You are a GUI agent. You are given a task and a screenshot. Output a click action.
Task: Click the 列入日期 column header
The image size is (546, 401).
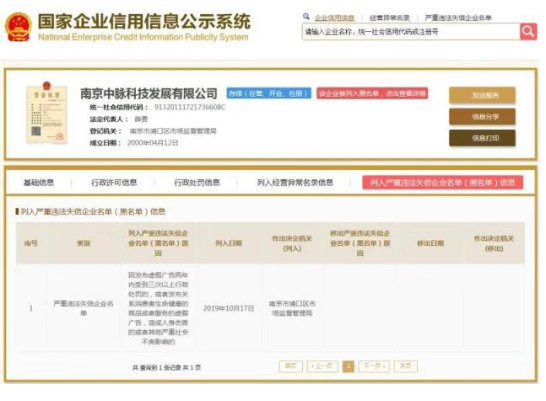coord(228,243)
